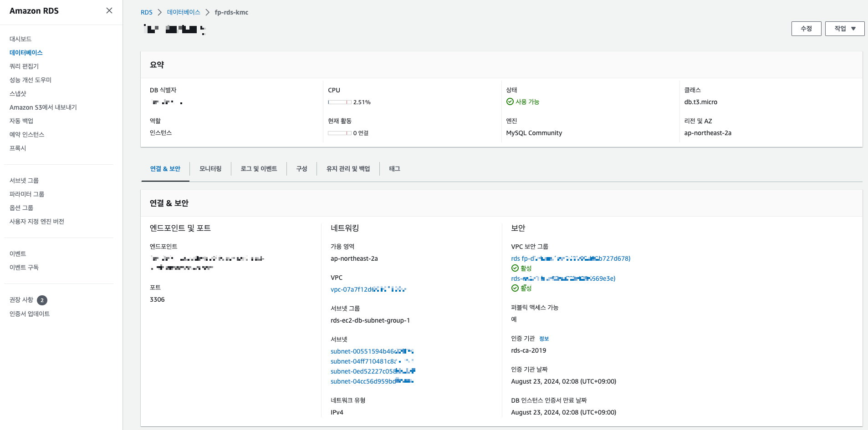Click the class value db.t3.micro
Screen dimensions: 868x430
[700, 102]
